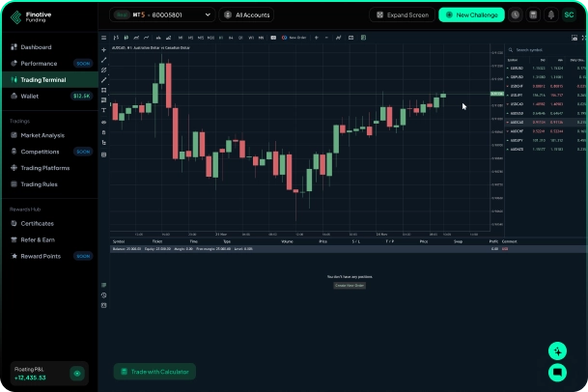Select the AUDCHF symbol row
This screenshot has width=588, height=392.
546,131
